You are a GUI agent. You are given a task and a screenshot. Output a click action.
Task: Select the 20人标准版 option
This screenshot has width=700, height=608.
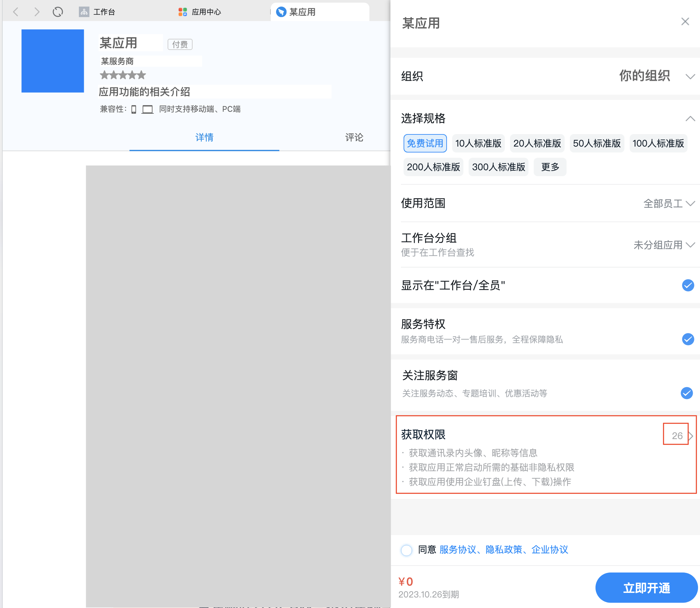537,143
